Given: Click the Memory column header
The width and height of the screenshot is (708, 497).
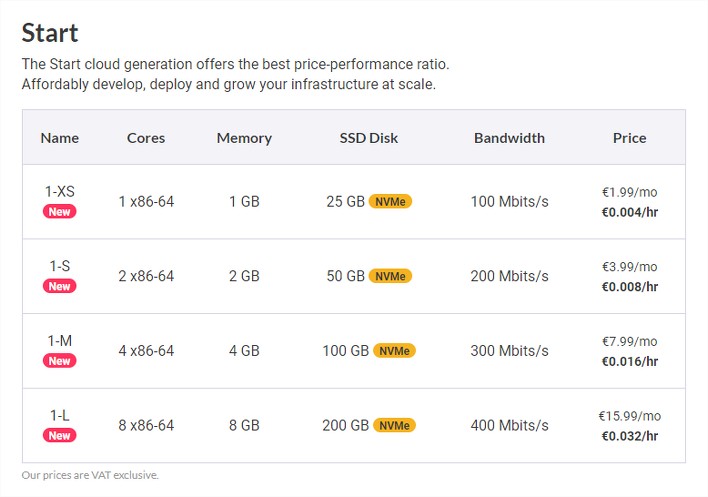Looking at the screenshot, I should click(x=244, y=138).
